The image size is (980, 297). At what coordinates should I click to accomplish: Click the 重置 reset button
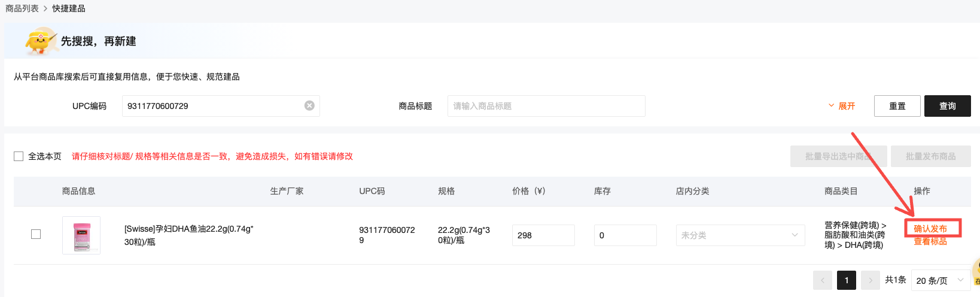897,106
